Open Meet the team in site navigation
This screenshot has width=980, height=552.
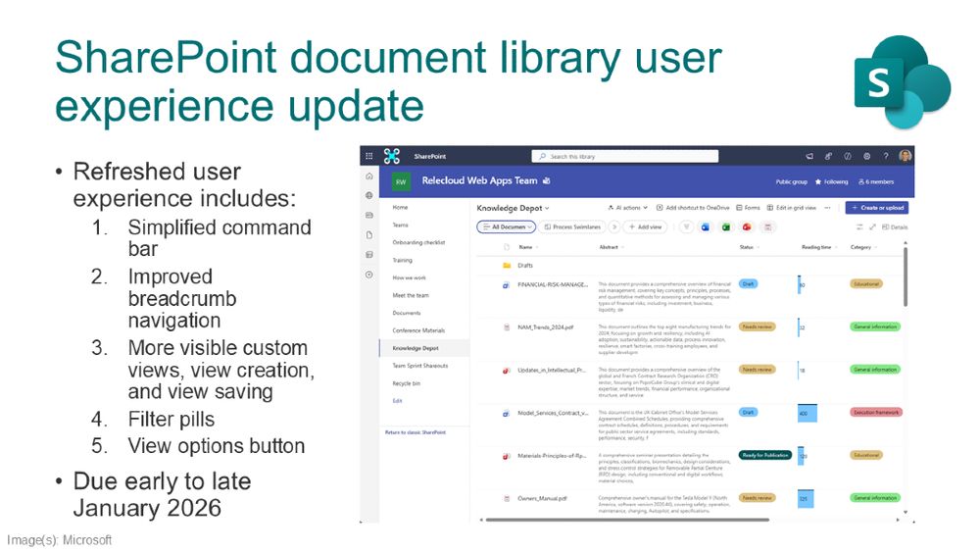[411, 295]
